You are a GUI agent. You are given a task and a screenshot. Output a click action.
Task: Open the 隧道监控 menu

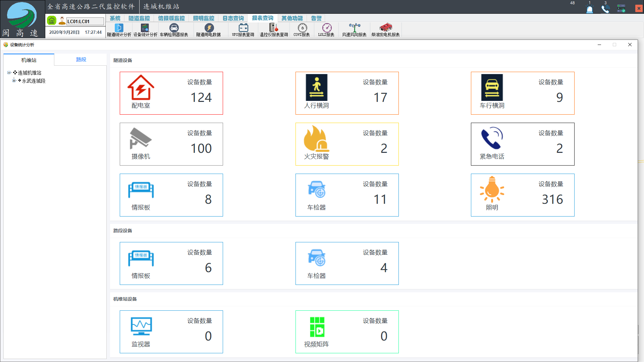pos(139,18)
